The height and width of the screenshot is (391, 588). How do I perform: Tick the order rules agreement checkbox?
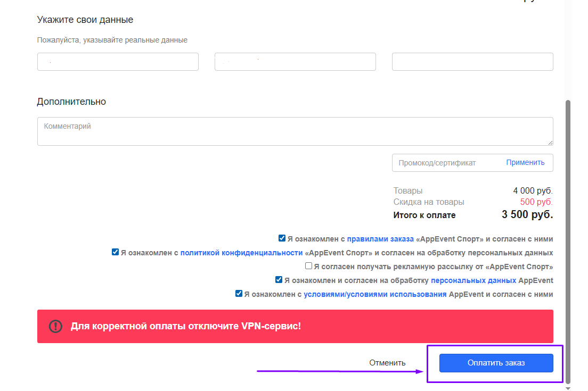point(282,238)
